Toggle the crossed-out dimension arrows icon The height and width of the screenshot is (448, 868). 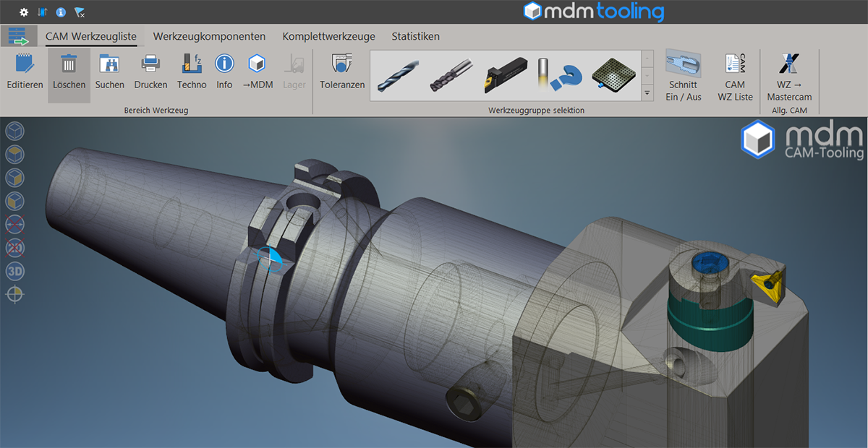(15, 225)
